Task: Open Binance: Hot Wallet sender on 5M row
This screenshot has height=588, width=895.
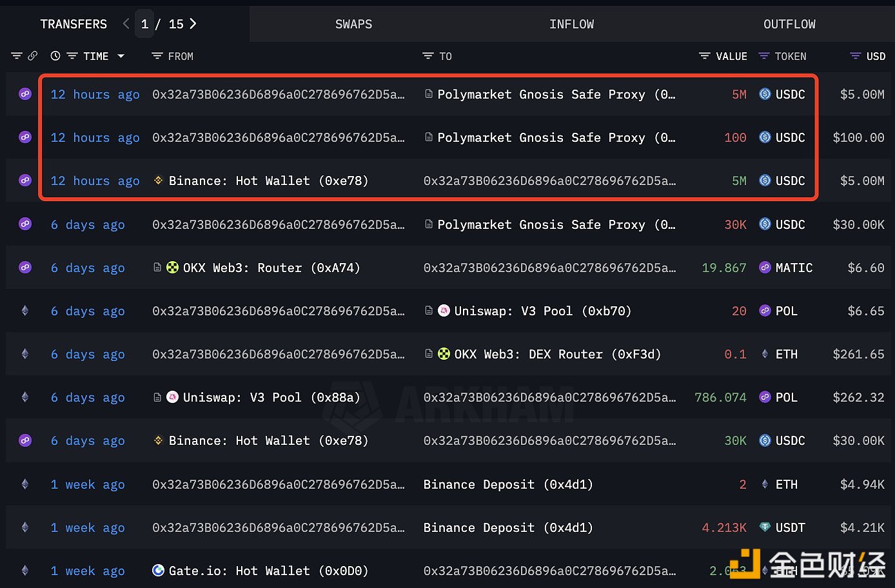Action: coord(268,181)
